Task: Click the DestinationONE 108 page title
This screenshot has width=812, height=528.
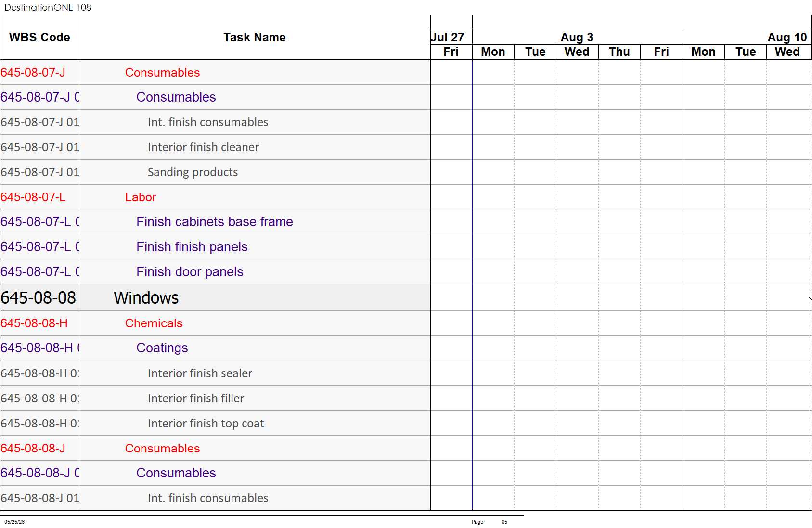Action: 48,7
